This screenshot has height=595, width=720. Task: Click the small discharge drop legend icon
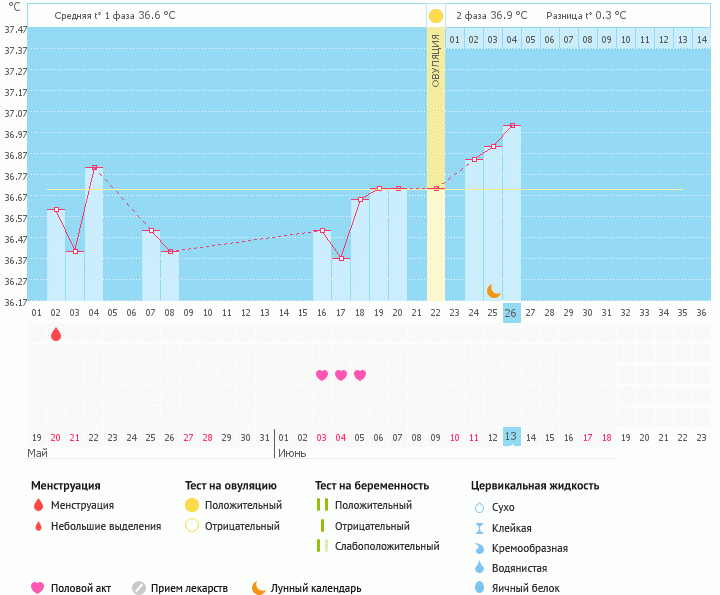tap(38, 526)
